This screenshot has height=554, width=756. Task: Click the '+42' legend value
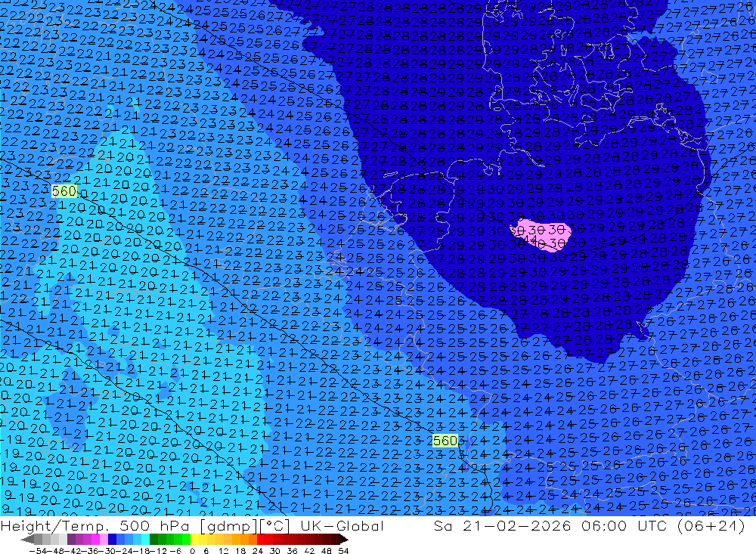pos(309,551)
